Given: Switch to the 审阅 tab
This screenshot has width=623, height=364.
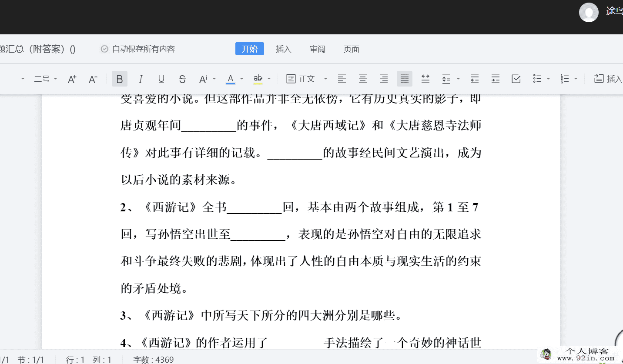Looking at the screenshot, I should [318, 49].
